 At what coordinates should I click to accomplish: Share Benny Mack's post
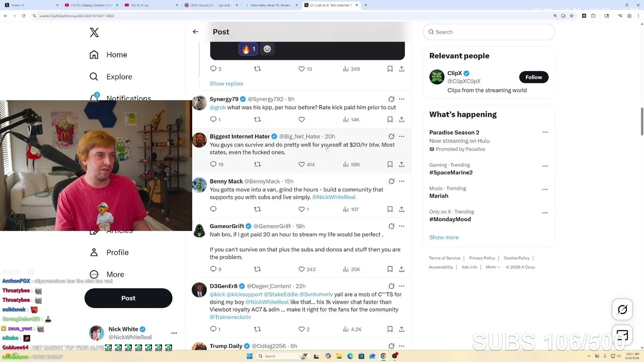(x=401, y=209)
